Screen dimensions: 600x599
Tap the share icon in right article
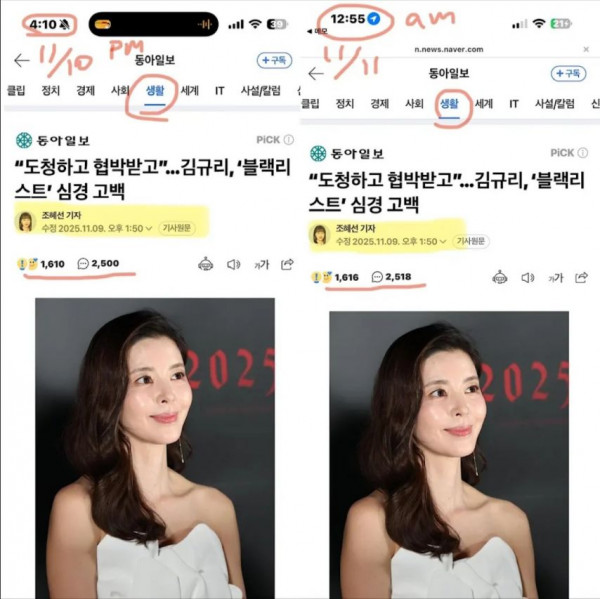coord(581,277)
